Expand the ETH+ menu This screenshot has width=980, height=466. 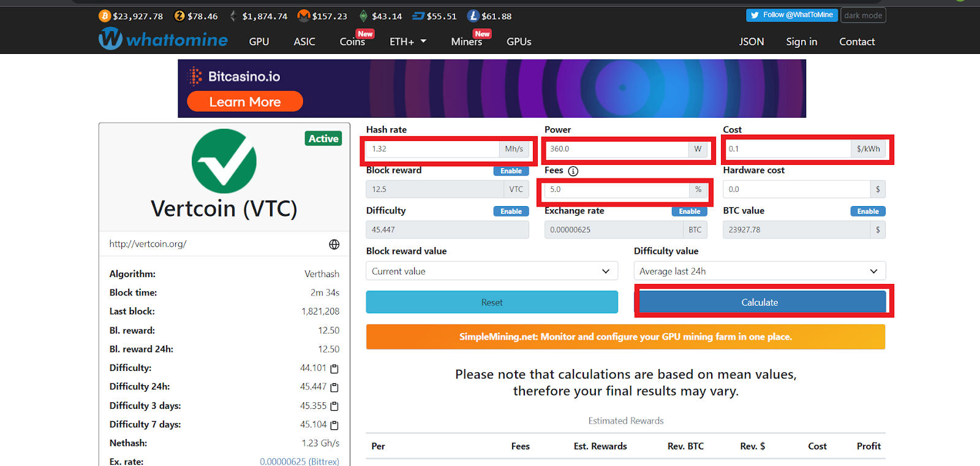408,42
